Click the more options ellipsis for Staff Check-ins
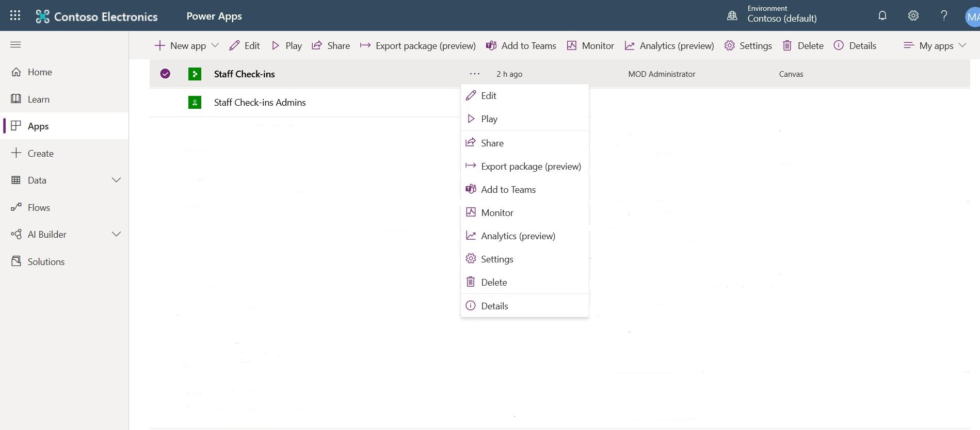Viewport: 980px width, 430px height. tap(475, 74)
